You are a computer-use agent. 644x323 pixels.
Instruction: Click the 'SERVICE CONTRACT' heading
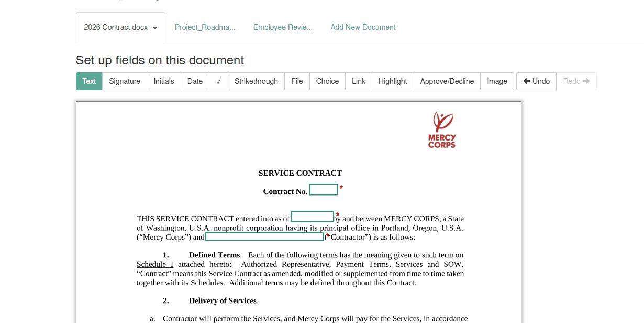[300, 173]
